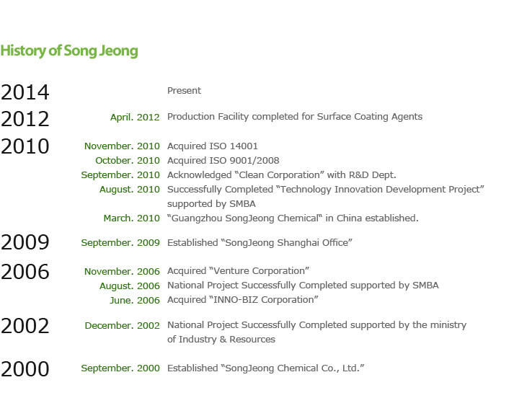Select the Acquired ISO 9001/2008 entry
This screenshot has height=398, width=532.
pyautogui.click(x=223, y=161)
